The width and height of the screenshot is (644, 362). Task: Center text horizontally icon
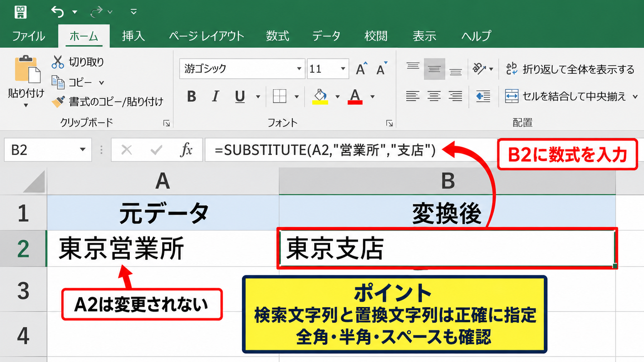pyautogui.click(x=434, y=96)
